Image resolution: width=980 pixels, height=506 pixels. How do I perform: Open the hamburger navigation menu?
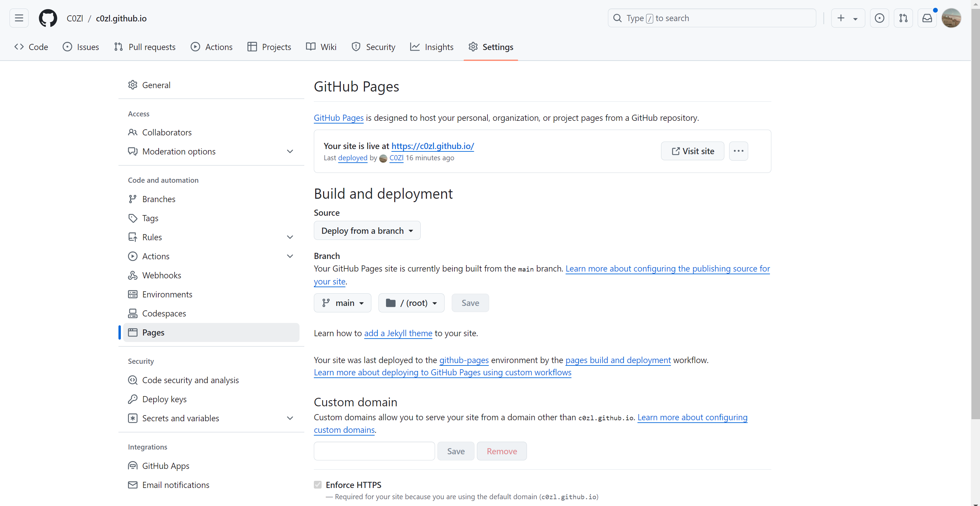pos(19,18)
